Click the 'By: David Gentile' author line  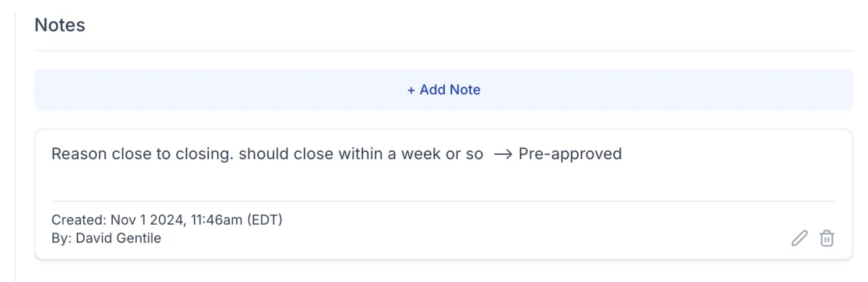click(x=106, y=238)
